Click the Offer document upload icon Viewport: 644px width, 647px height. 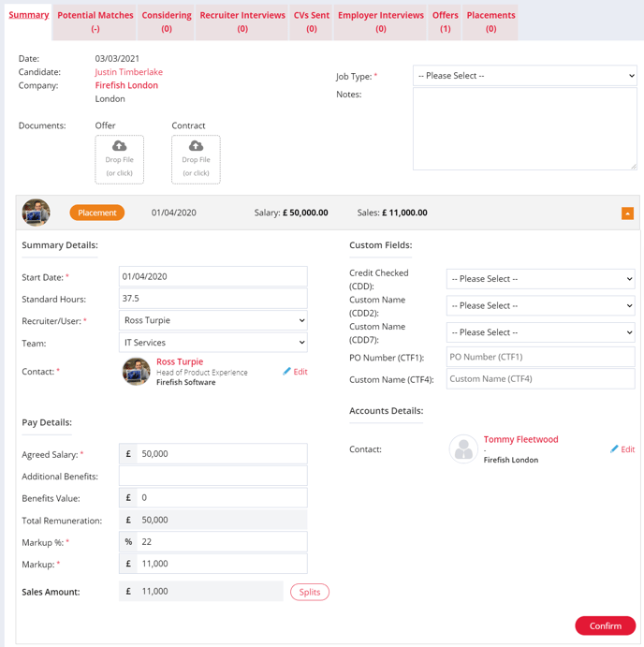coord(119,147)
